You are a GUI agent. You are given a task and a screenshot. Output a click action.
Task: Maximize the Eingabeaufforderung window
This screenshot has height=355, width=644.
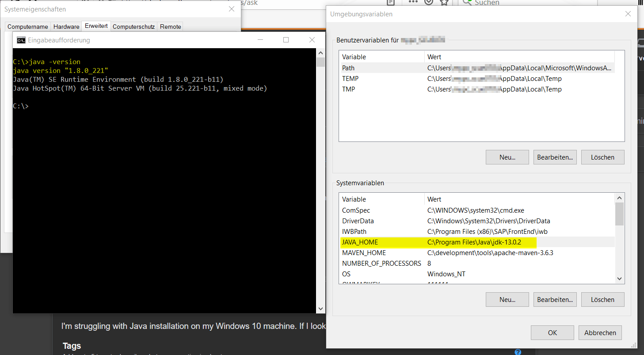tap(286, 40)
